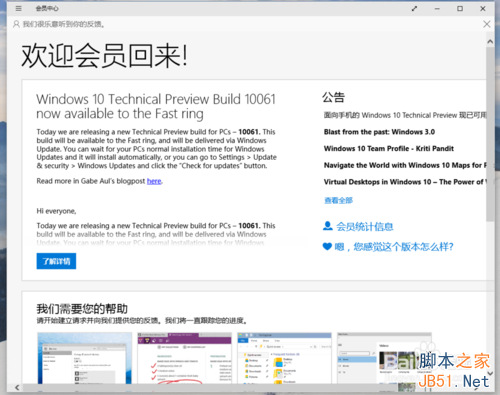Dismiss the feedback notification bar
The width and height of the screenshot is (500, 395).
(x=487, y=24)
